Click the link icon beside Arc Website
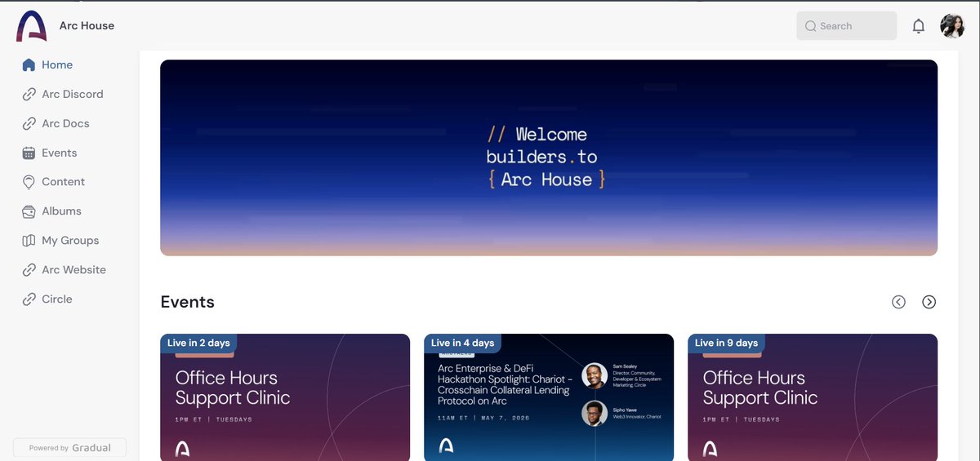Image resolution: width=980 pixels, height=461 pixels. point(29,270)
